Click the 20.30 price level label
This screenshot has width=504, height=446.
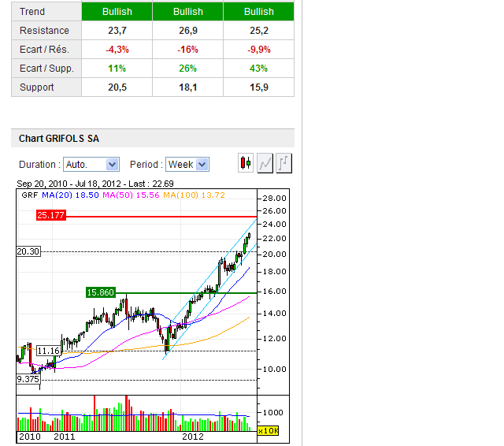(x=28, y=251)
